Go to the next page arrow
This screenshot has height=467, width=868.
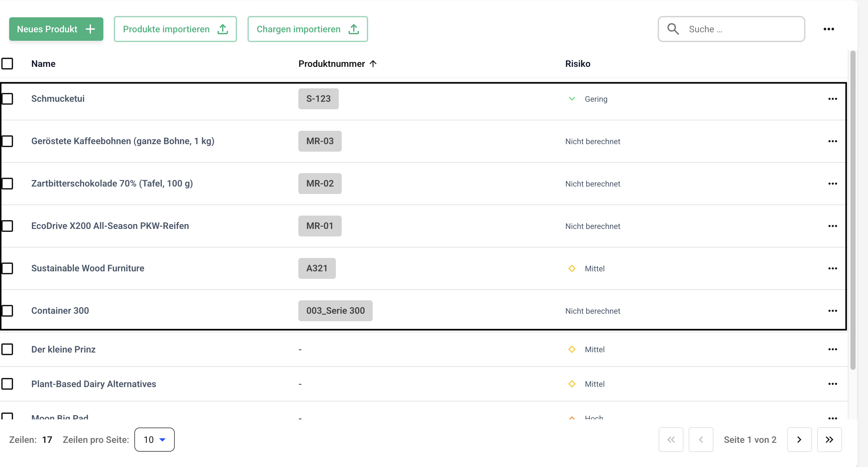pos(799,439)
